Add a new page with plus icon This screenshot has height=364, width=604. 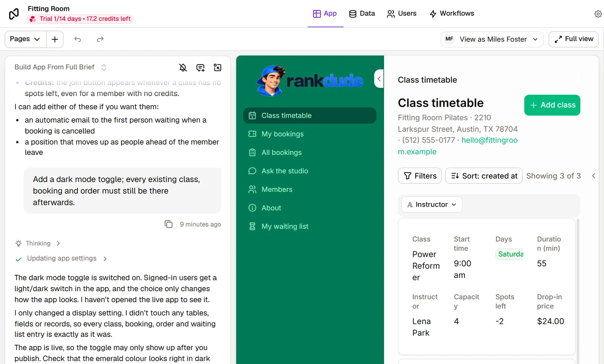pos(55,39)
